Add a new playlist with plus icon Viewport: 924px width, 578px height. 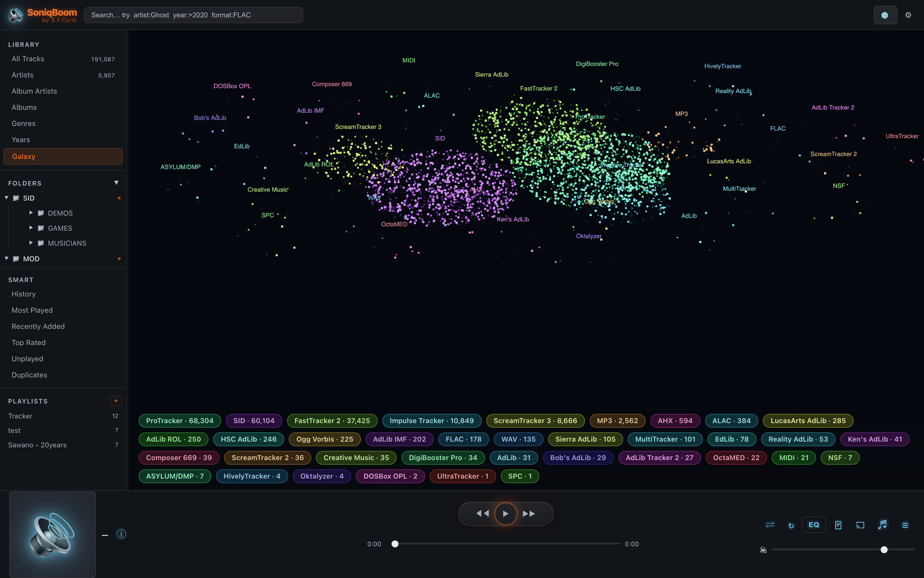(x=116, y=401)
